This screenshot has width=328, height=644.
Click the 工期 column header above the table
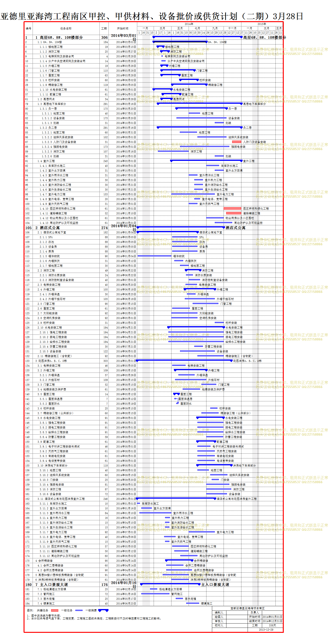coord(104,29)
